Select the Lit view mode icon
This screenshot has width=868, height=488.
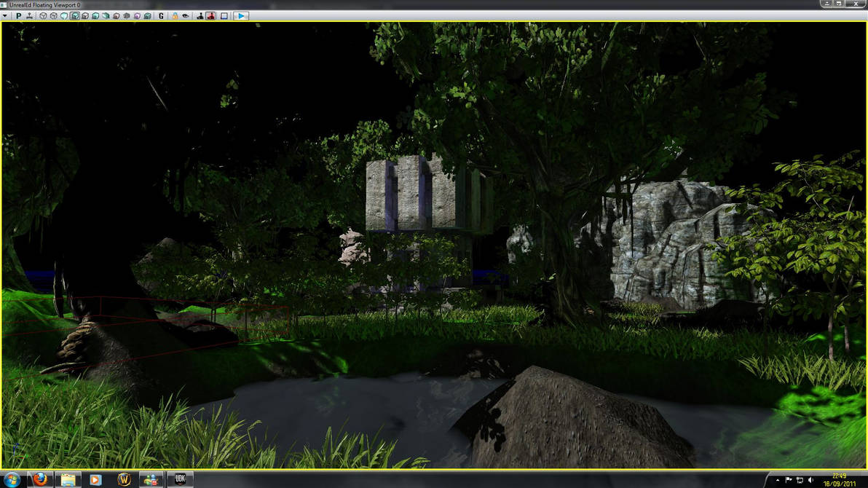[75, 16]
